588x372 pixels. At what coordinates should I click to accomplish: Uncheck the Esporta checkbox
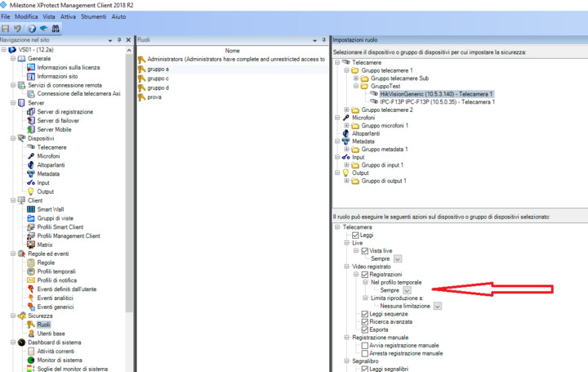(365, 330)
